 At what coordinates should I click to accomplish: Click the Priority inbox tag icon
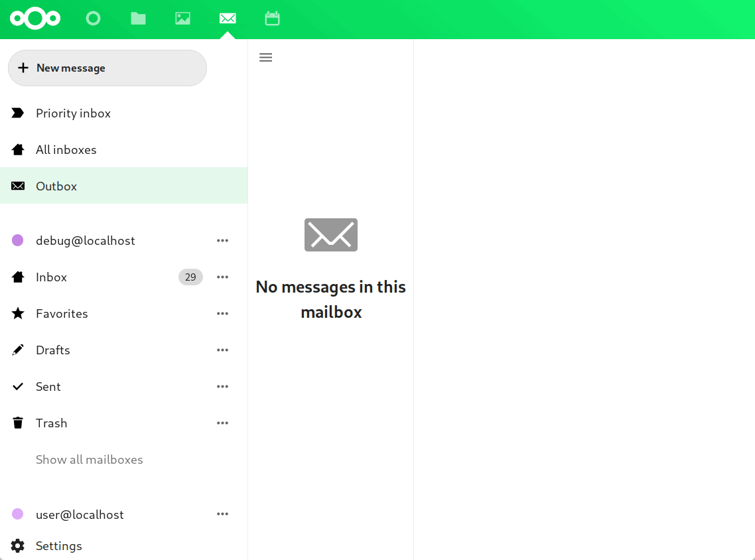click(18, 113)
